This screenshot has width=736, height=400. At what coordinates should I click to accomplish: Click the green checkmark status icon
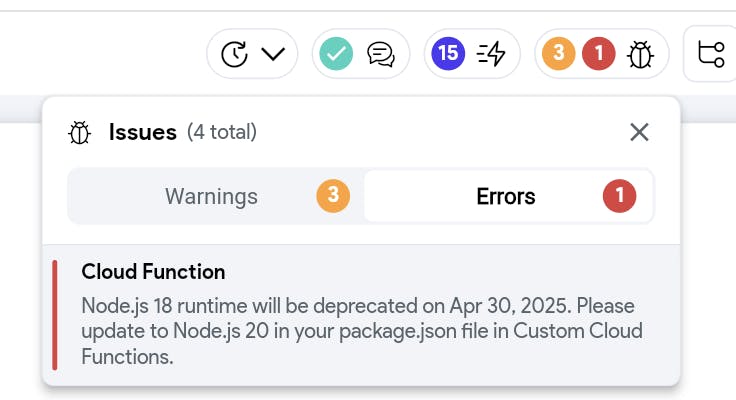coord(338,54)
